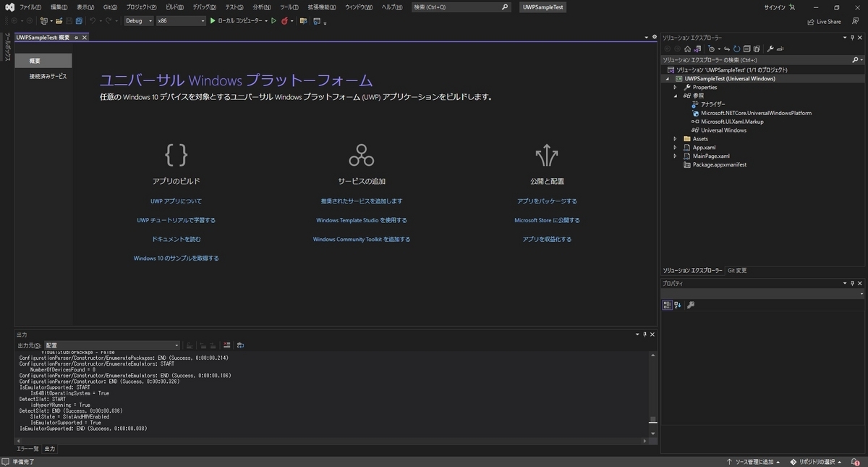
Task: Toggle auto-hide pin on Solution Explorer
Action: [854, 37]
